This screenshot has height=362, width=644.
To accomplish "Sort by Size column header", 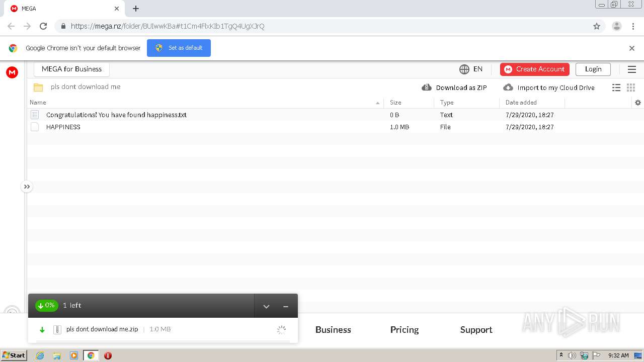I will coord(395,103).
